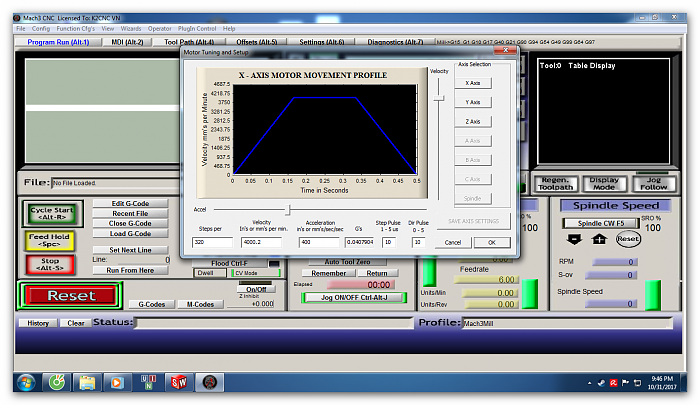
Task: Select Z Axis in Axis Selection
Action: [x=473, y=121]
